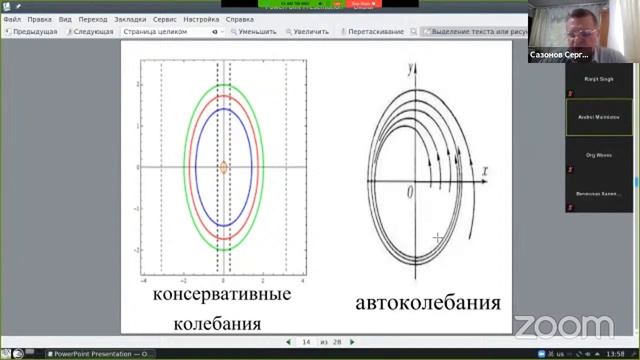Click the us keyboard layout indicator
This screenshot has width=640, height=360.
tap(560, 354)
